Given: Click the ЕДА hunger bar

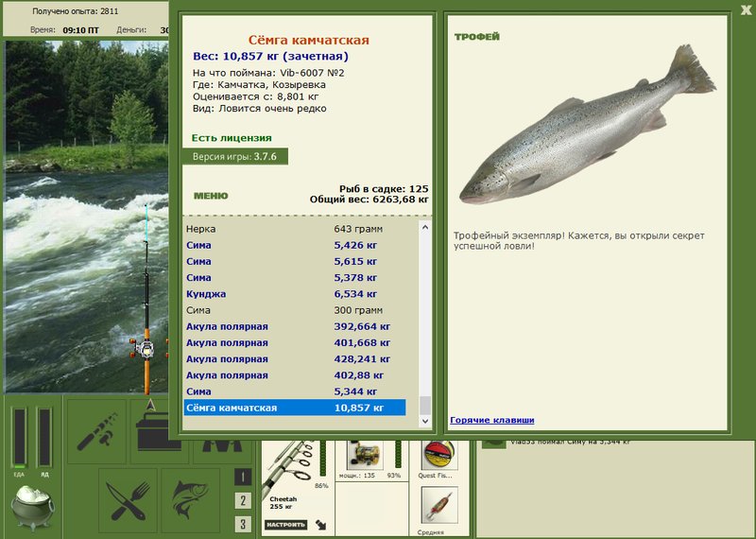Looking at the screenshot, I should tap(19, 438).
